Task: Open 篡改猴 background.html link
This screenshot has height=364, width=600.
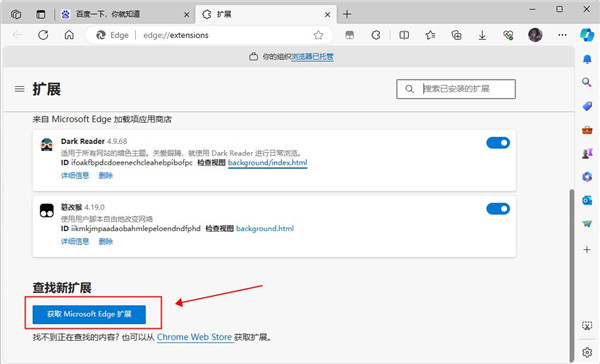Action: coord(265,229)
